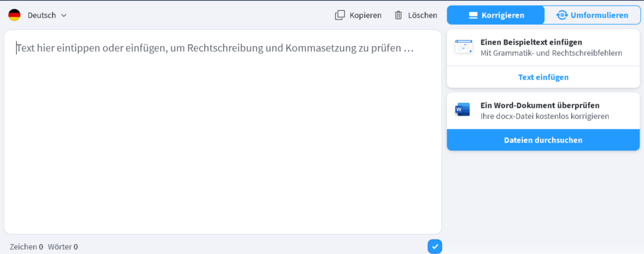The image size is (644, 254).
Task: Click the German flag icon
Action: [14, 15]
